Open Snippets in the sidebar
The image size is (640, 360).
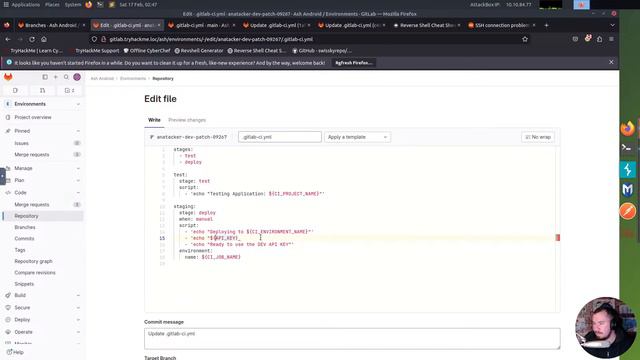(x=42, y=284)
